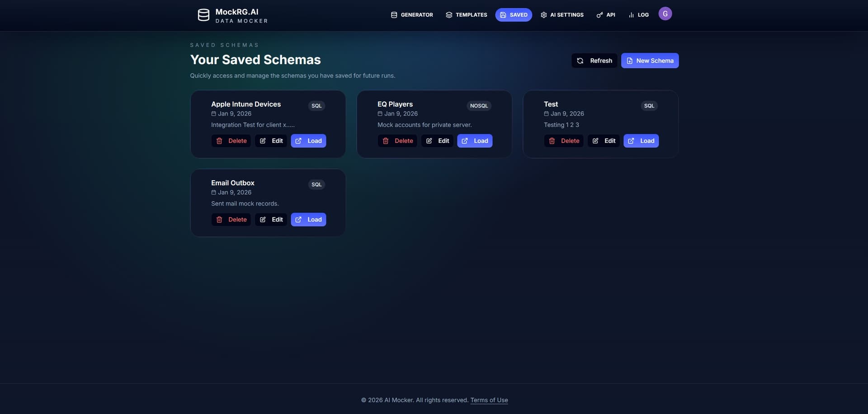Click the MockRG.AI logo icon
The image size is (868, 414).
point(204,15)
